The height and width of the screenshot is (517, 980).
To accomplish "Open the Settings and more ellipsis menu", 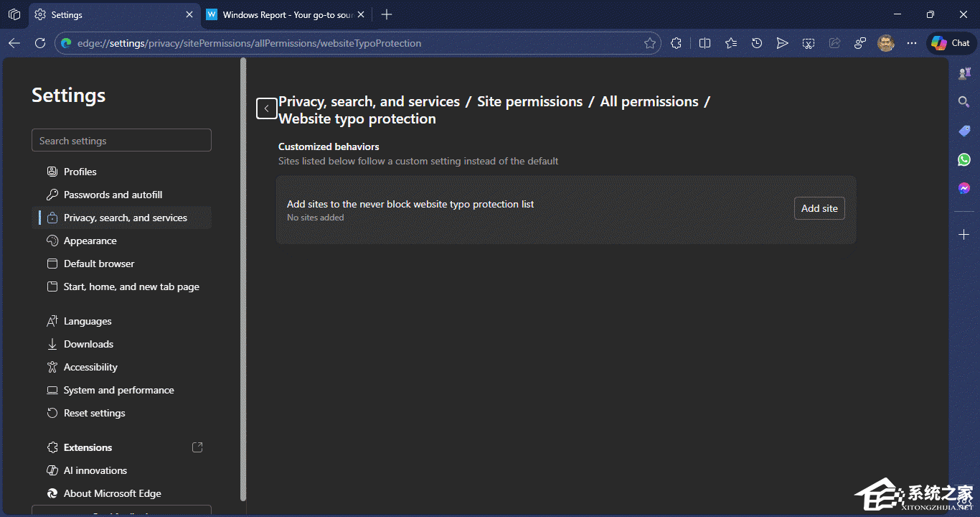I will pyautogui.click(x=912, y=43).
